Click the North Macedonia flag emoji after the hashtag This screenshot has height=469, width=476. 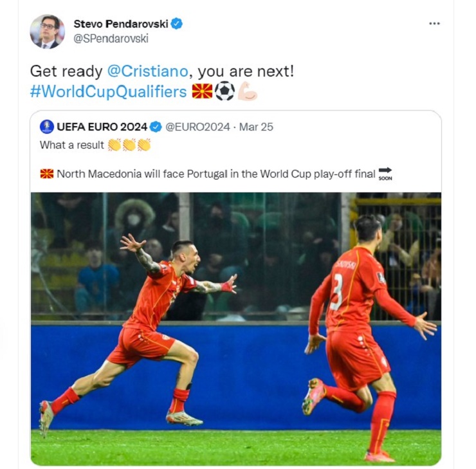click(x=202, y=91)
